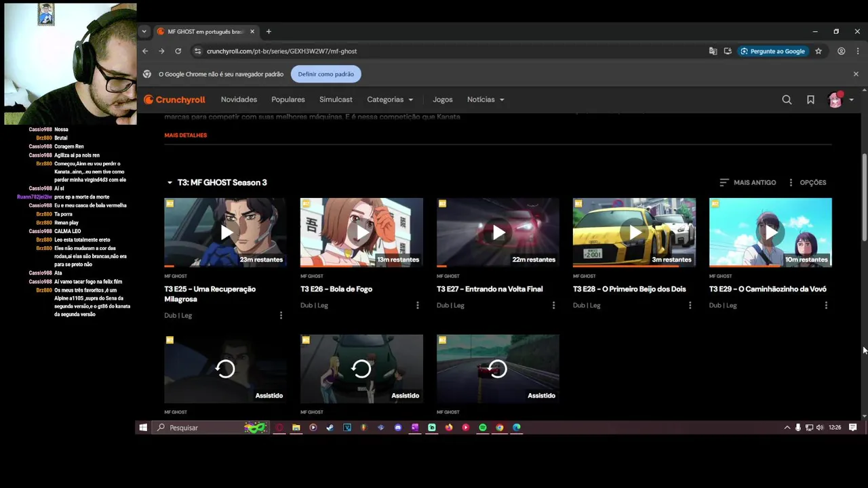This screenshot has height=488, width=868.
Task: Replay the watched episode with the green car
Action: pyautogui.click(x=361, y=369)
